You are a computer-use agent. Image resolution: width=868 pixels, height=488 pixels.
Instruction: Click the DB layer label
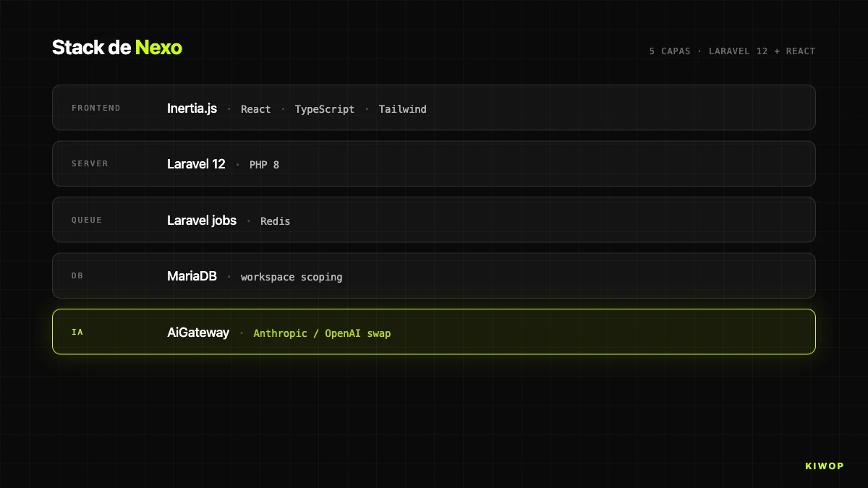pyautogui.click(x=77, y=276)
